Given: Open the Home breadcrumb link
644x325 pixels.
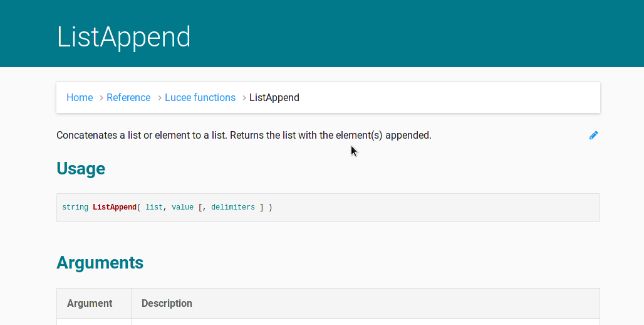Looking at the screenshot, I should (x=80, y=97).
